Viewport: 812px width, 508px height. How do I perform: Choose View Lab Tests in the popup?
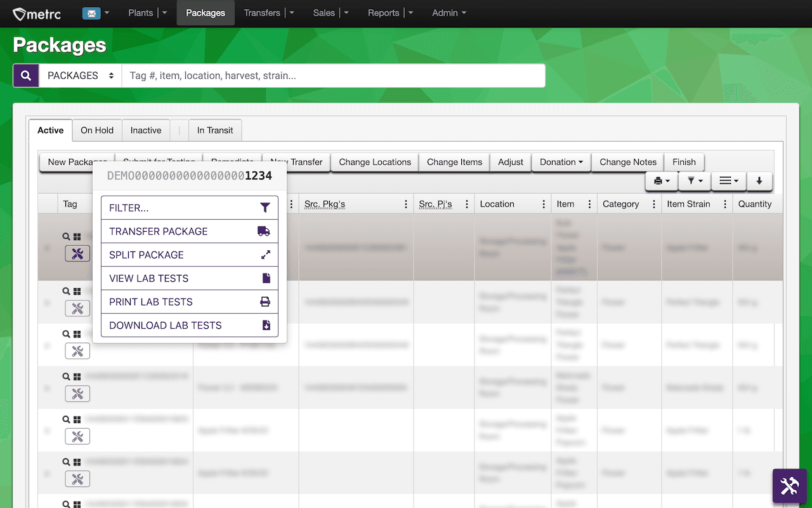pyautogui.click(x=190, y=278)
